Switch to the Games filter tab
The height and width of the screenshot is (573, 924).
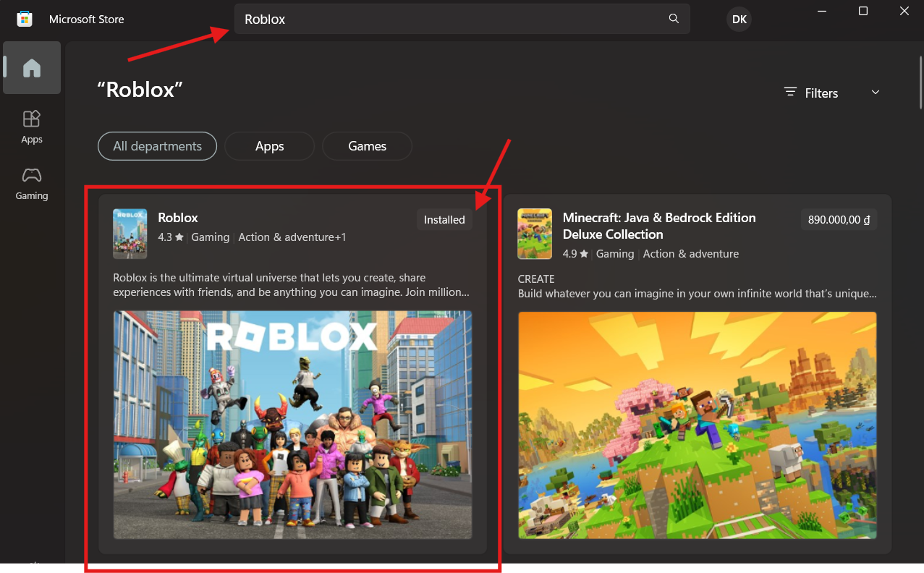(x=367, y=146)
